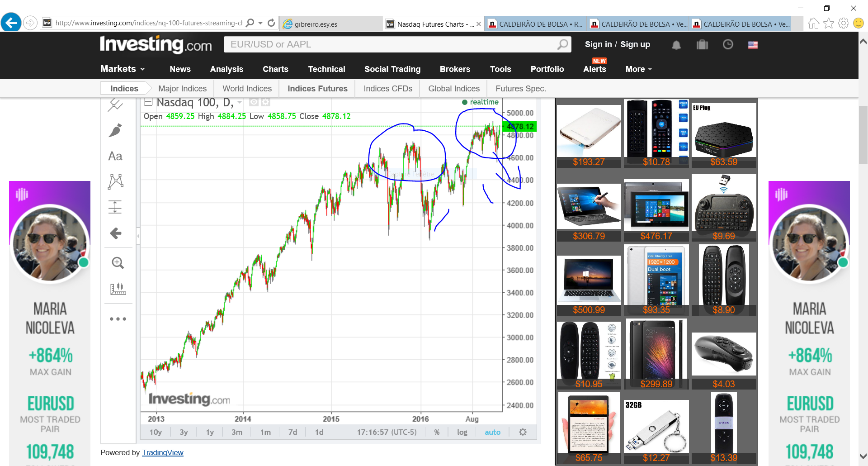
Task: Open address bar history dropdown arrow
Action: [260, 23]
